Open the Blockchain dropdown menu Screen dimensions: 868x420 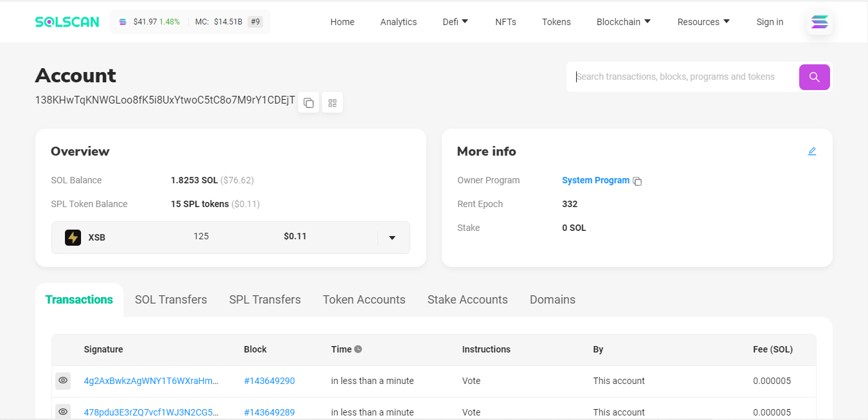point(623,22)
